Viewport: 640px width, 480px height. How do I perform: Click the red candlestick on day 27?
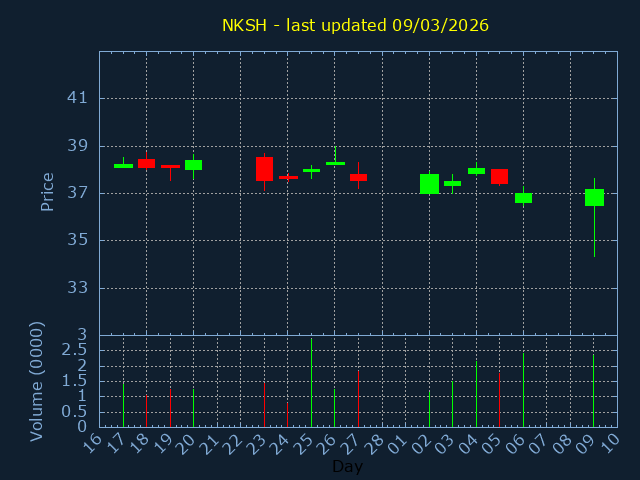pos(358,177)
